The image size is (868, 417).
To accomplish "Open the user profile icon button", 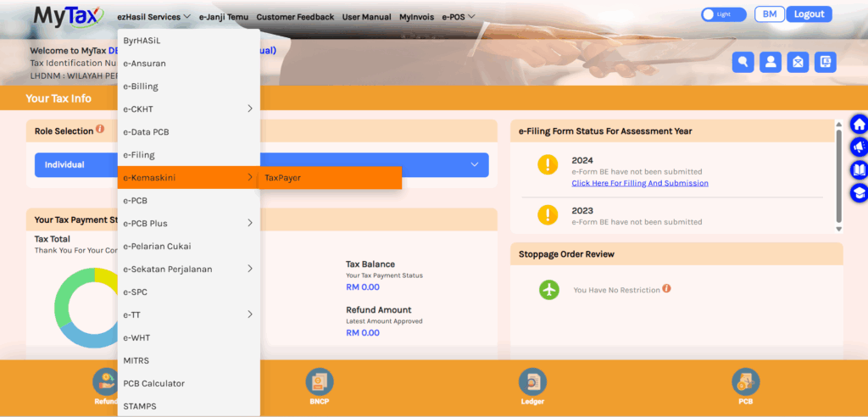I will [770, 62].
